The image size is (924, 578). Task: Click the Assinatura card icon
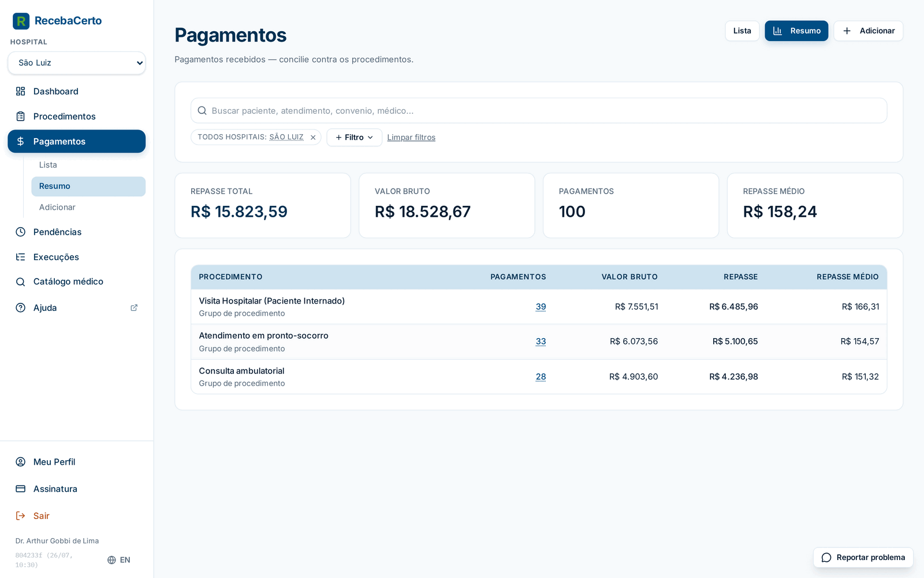click(21, 489)
